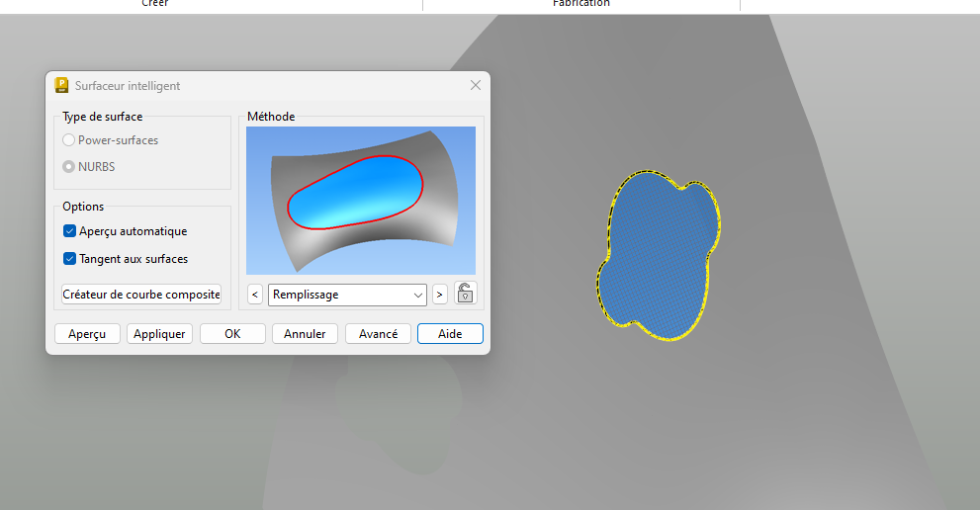Open help with the Aide button

pos(450,334)
